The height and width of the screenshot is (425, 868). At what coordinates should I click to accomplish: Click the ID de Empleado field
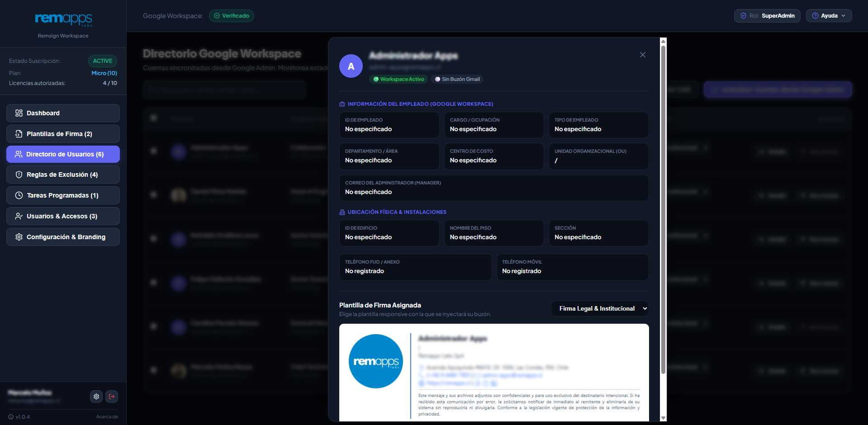(x=389, y=125)
